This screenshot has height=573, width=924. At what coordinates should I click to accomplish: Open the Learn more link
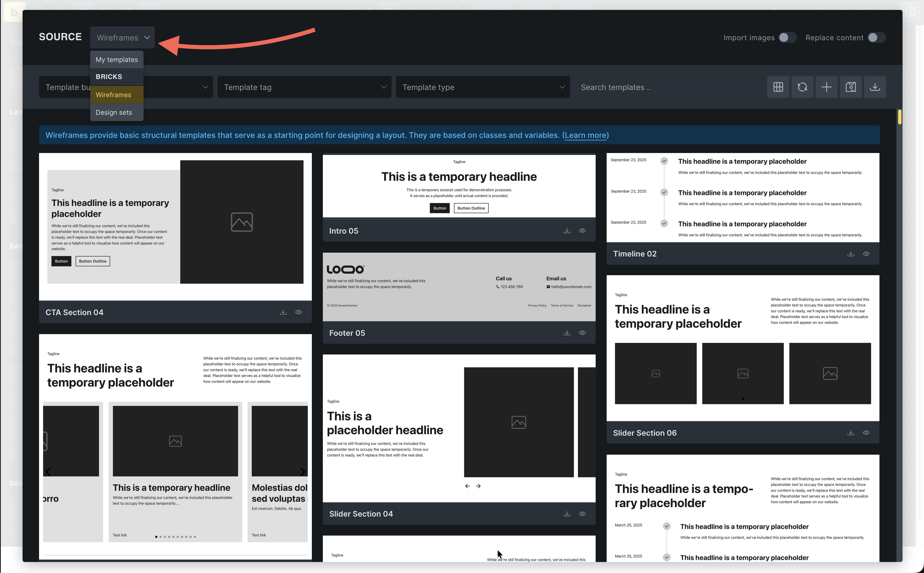[585, 135]
